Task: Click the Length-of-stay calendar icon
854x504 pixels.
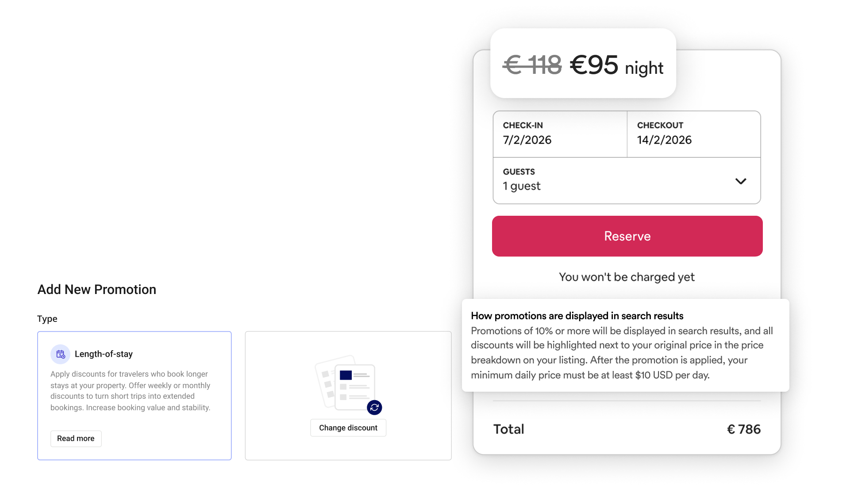Action: (x=60, y=354)
